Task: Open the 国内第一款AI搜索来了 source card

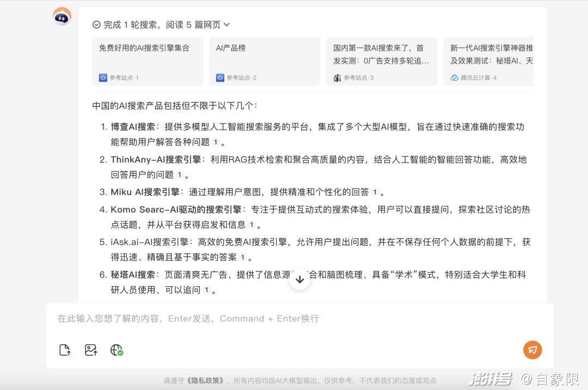Action: [382, 61]
